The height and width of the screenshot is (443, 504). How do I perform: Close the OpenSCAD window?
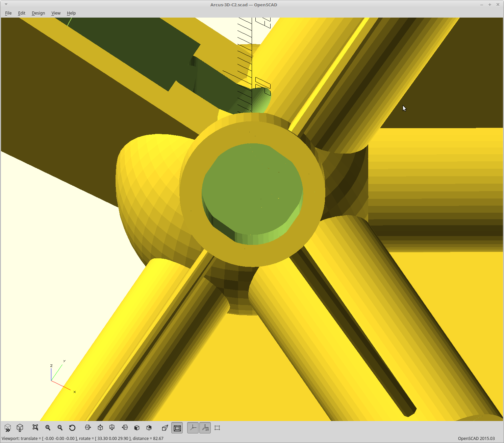[x=498, y=5]
